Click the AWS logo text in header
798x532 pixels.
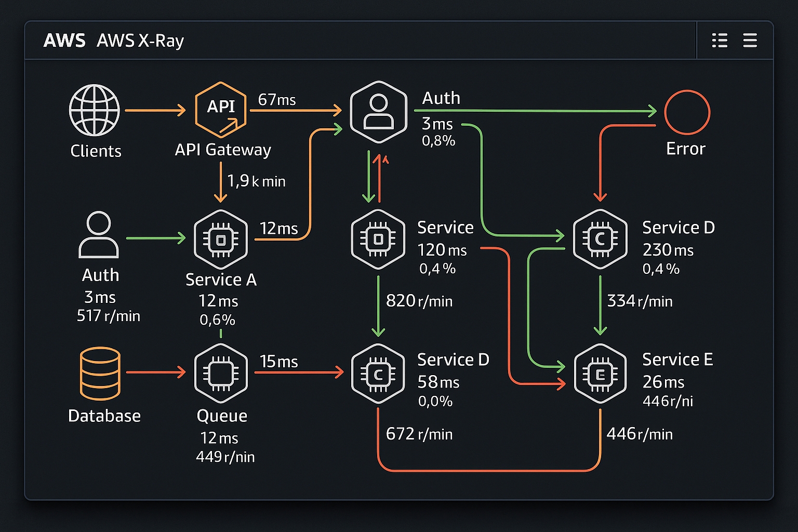64,41
